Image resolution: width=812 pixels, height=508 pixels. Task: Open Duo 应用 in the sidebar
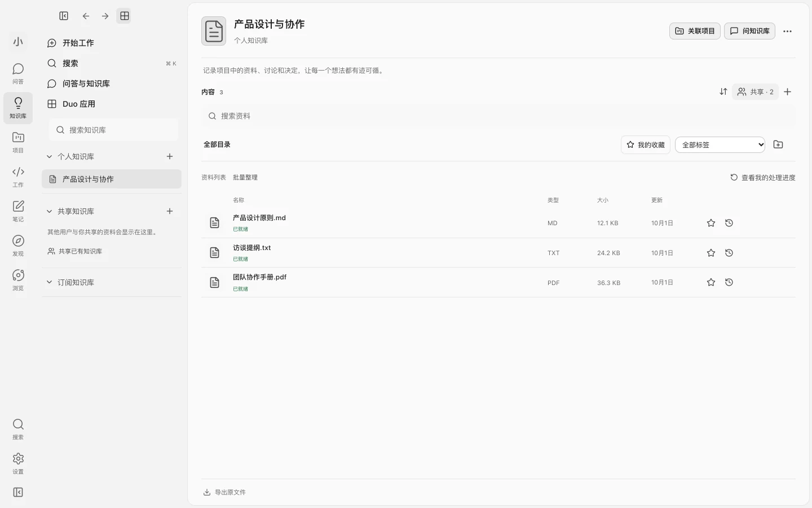click(112, 104)
